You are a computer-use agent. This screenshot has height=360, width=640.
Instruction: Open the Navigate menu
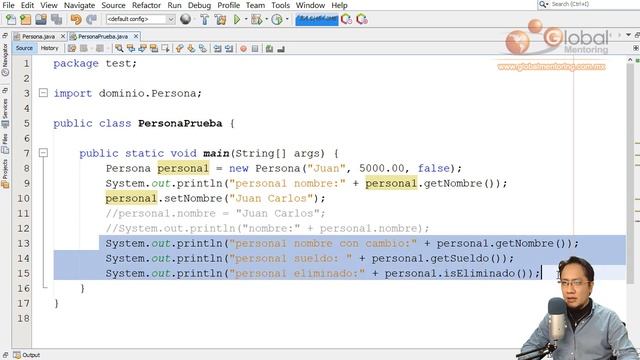79,5
